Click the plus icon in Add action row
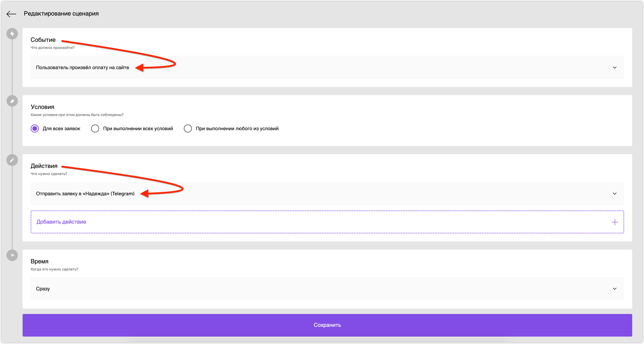644x344 pixels. coord(615,222)
